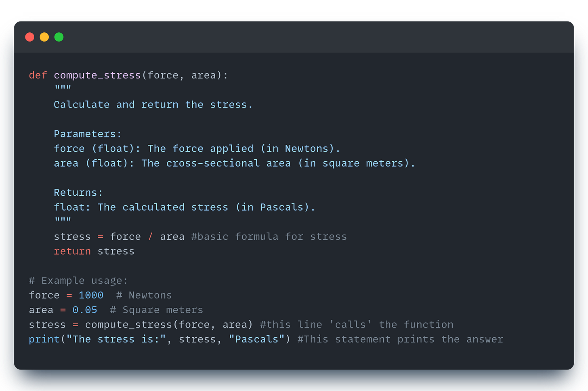Click the '# Newtons' comment
588x391 pixels.
click(x=144, y=295)
